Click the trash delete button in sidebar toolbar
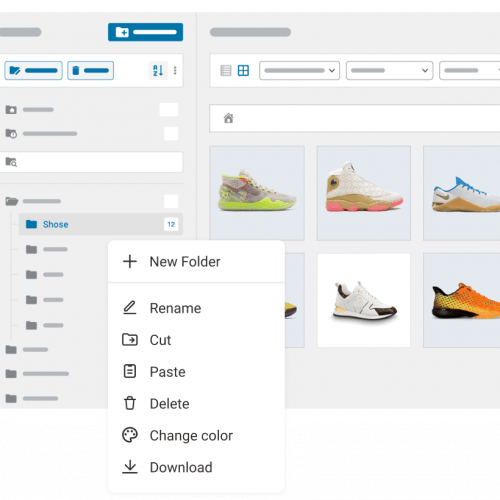Viewport: 500px width, 500px height. (x=91, y=70)
